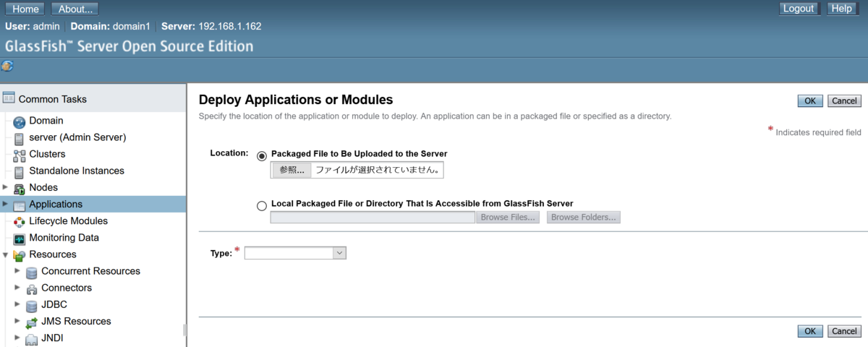
Task: Expand the Applications tree node
Action: click(x=5, y=204)
